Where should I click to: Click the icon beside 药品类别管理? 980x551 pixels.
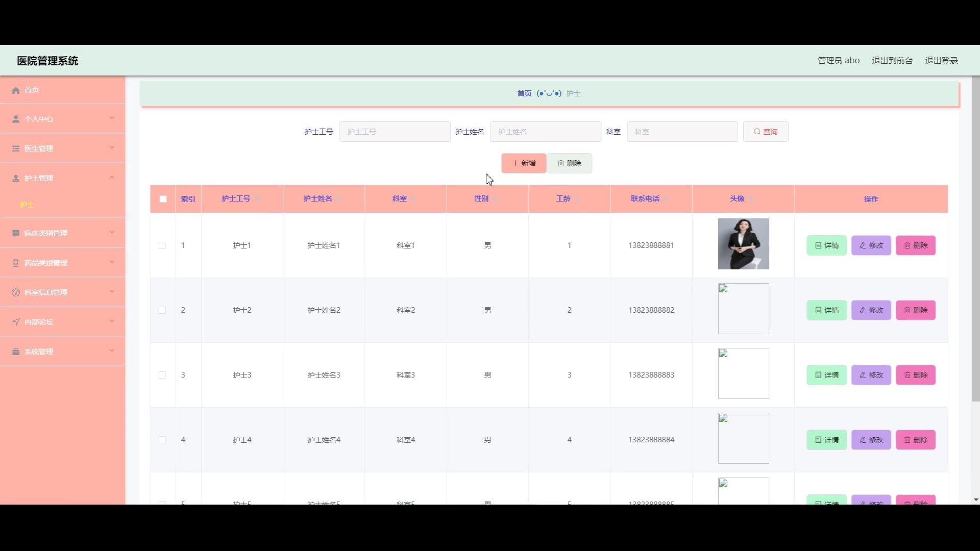click(16, 263)
